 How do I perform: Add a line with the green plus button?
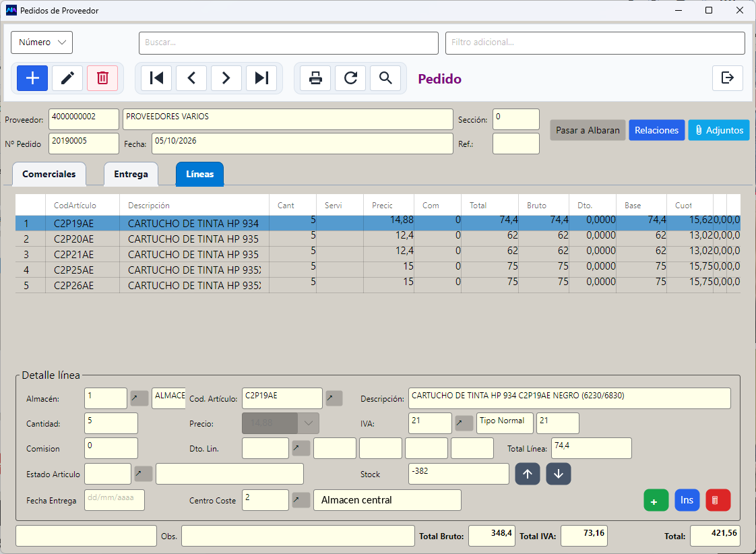(x=656, y=500)
